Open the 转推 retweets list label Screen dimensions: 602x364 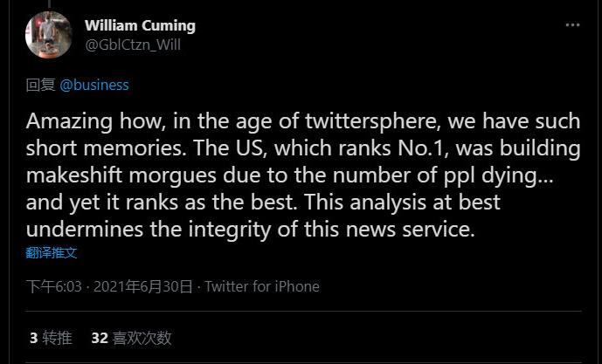tap(57, 338)
